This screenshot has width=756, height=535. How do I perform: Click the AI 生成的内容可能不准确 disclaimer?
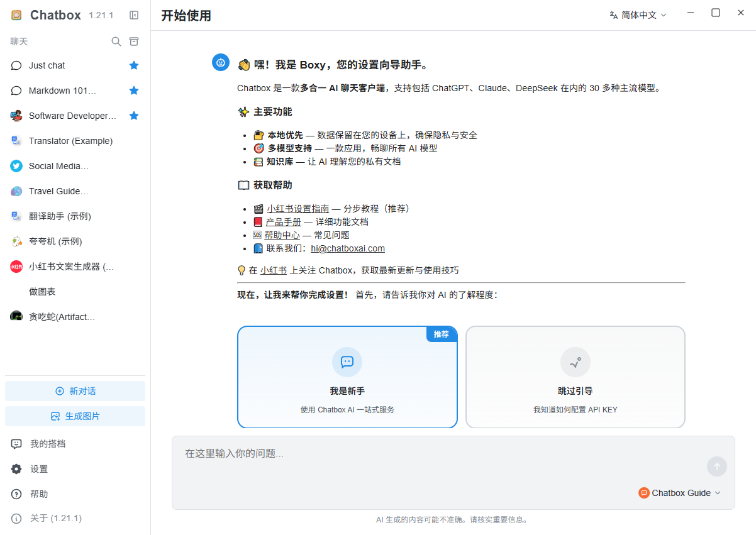[x=453, y=520]
